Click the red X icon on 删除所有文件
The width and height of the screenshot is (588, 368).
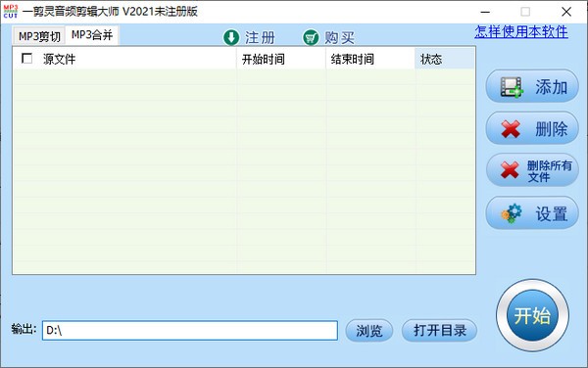[x=510, y=170]
